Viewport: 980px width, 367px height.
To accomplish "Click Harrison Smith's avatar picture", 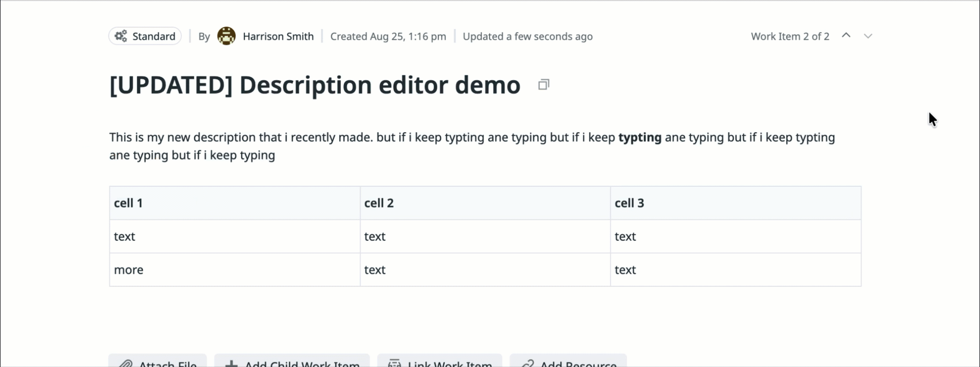I will click(226, 36).
